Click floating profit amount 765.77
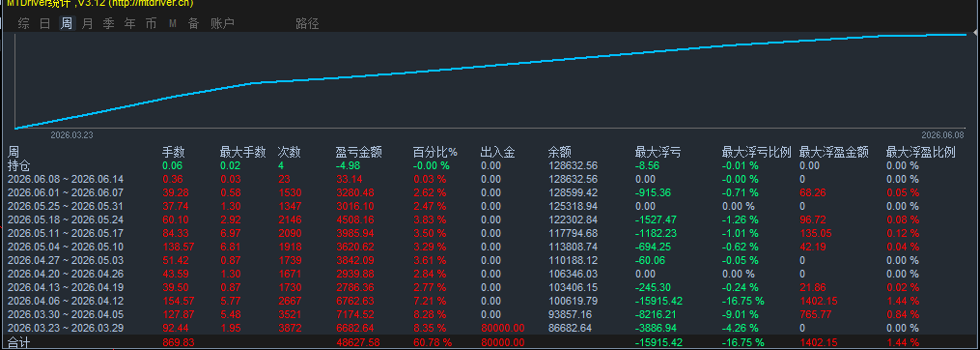 pyautogui.click(x=815, y=314)
